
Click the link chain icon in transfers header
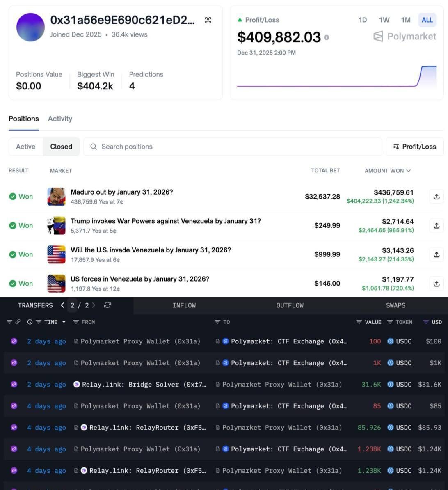18,322
